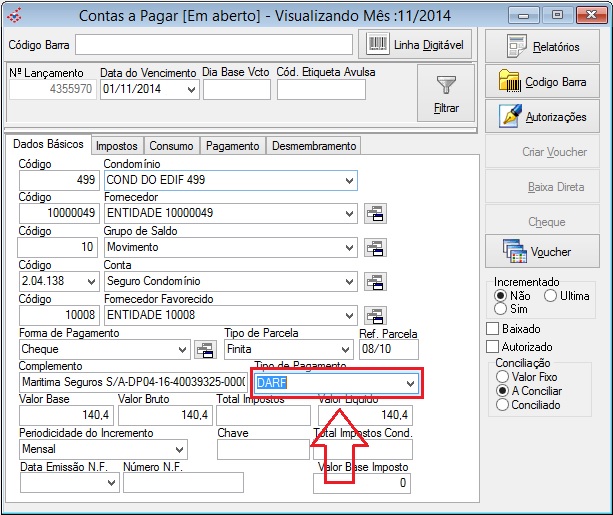
Task: Open the Condomínio dropdown list
Action: coord(349,180)
